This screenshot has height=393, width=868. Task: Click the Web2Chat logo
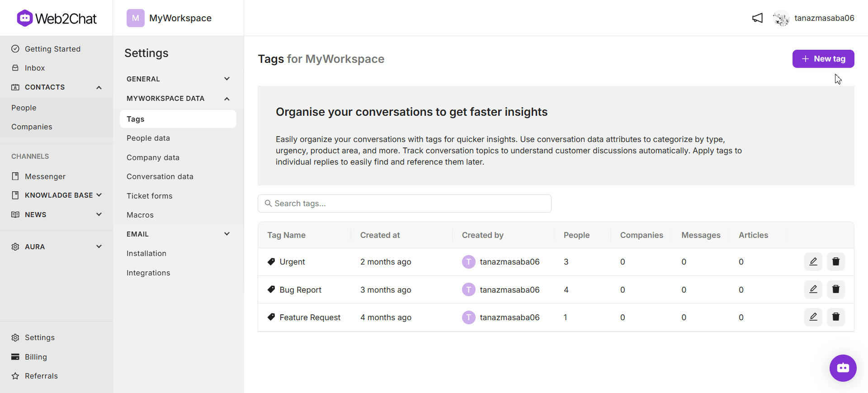pos(57,18)
